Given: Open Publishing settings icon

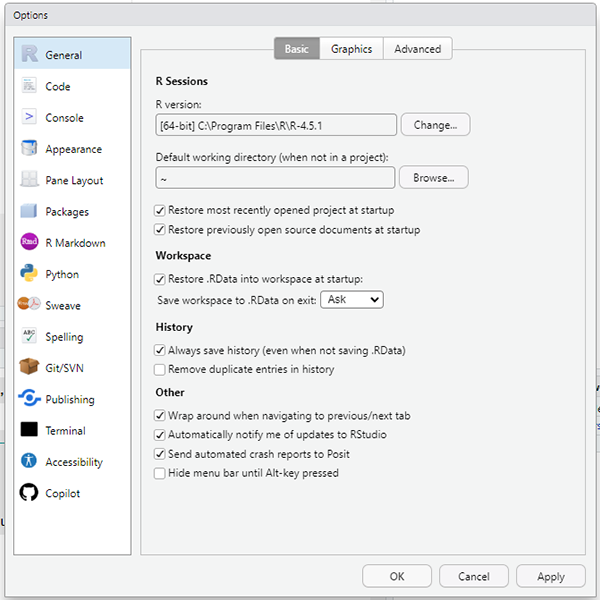Looking at the screenshot, I should (x=29, y=399).
